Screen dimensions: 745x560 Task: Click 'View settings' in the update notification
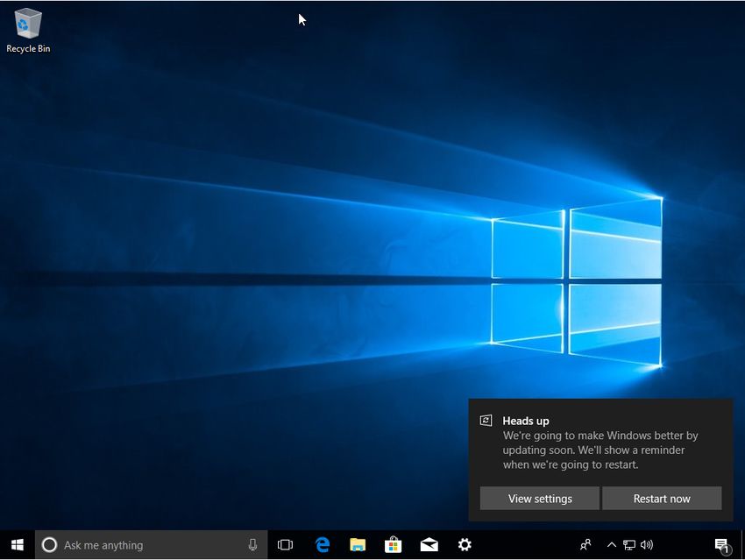tap(540, 499)
